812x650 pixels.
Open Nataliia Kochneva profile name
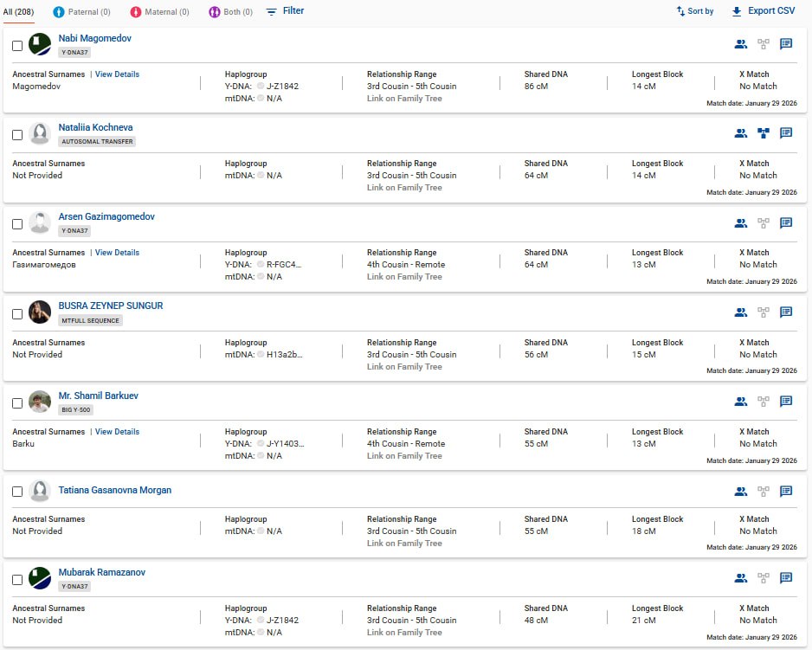[x=95, y=127]
